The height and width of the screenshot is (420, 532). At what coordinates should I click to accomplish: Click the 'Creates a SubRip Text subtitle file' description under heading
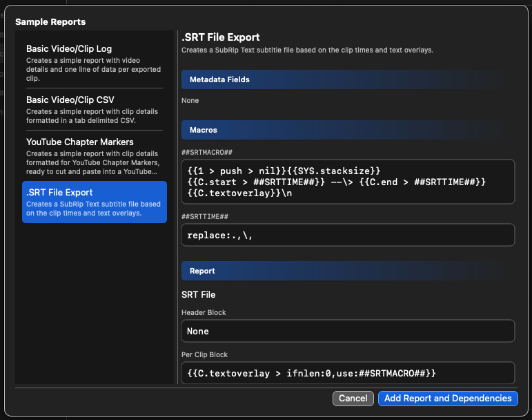(307, 50)
